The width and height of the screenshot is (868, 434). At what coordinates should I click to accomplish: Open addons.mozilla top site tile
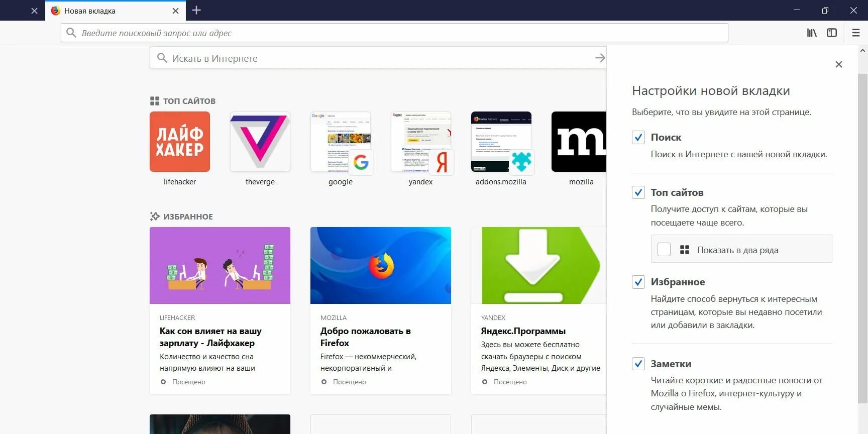tap(501, 142)
